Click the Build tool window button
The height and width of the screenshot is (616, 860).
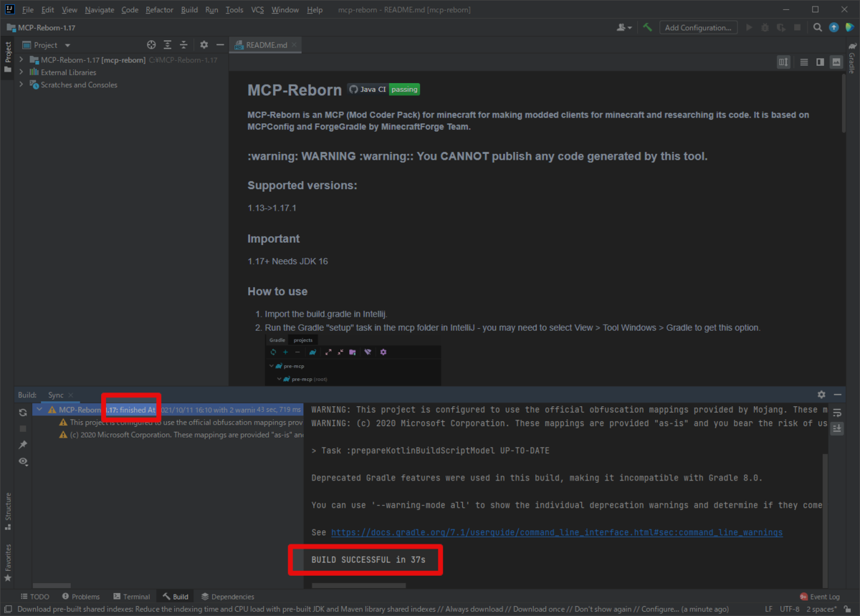(x=175, y=597)
